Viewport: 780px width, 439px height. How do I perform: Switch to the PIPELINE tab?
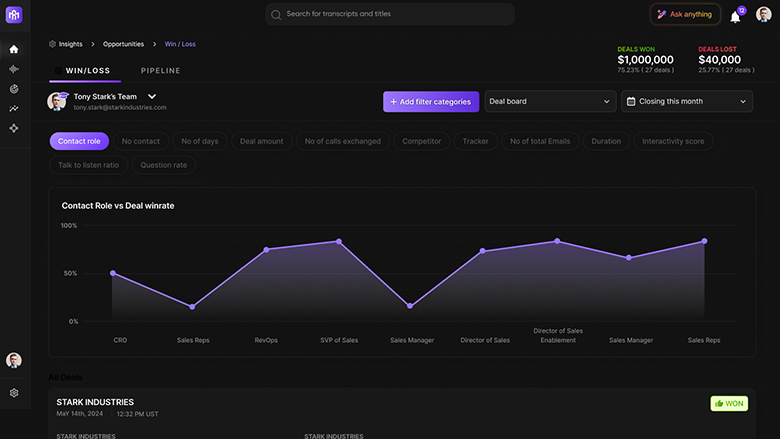pyautogui.click(x=161, y=71)
